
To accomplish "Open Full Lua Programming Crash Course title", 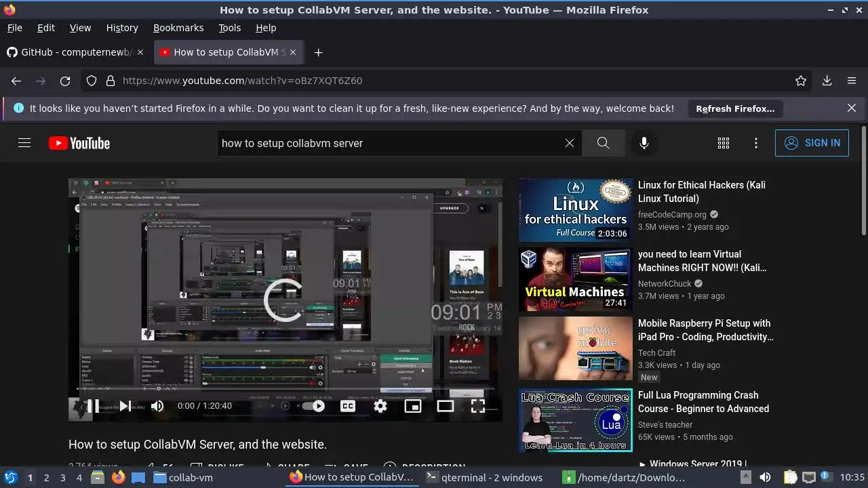I will (x=703, y=402).
